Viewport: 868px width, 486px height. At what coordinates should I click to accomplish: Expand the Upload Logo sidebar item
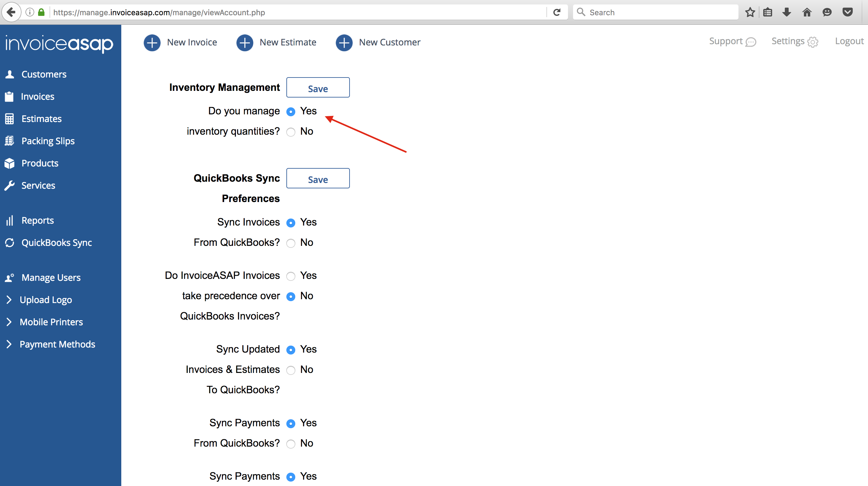pos(45,300)
